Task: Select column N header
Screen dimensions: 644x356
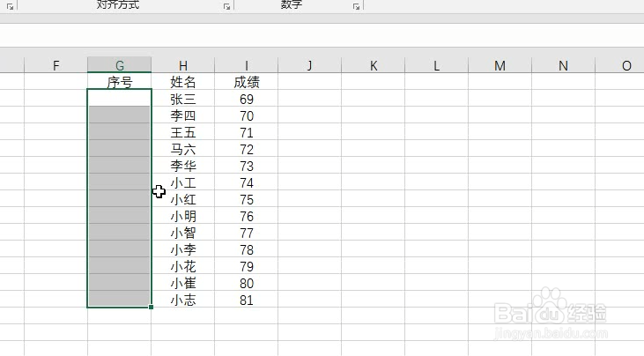Action: (563, 65)
